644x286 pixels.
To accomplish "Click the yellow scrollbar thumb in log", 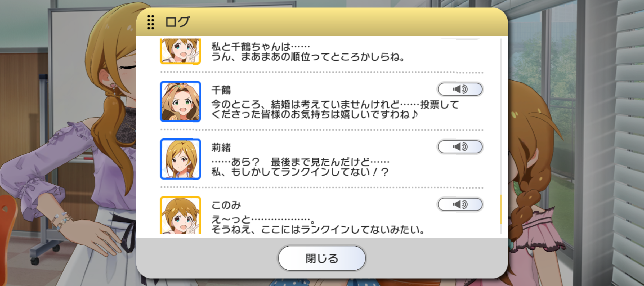I will click(501, 209).
